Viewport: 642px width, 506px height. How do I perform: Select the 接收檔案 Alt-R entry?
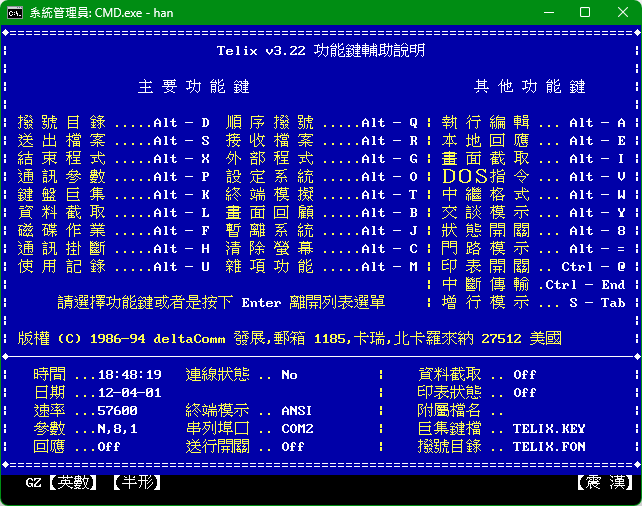322,140
